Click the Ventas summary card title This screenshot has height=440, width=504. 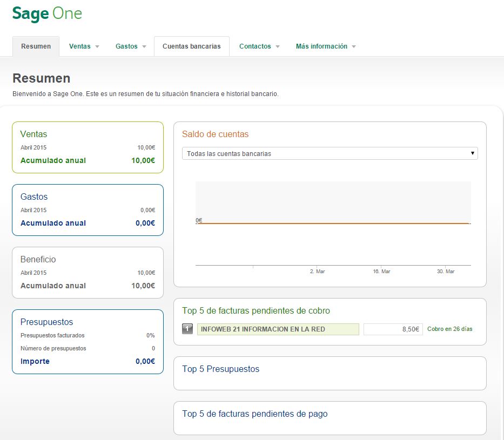tap(33, 134)
